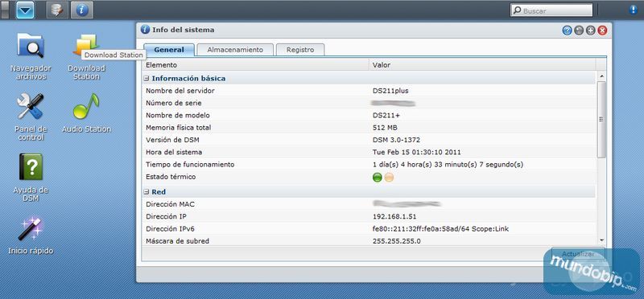Select the Memoria física total row
Image resolution: width=644 pixels, height=299 pixels.
[369, 128]
